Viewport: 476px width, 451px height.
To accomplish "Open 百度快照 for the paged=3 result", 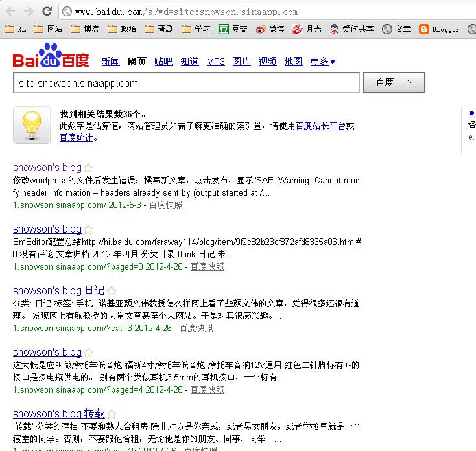I will click(x=208, y=267).
